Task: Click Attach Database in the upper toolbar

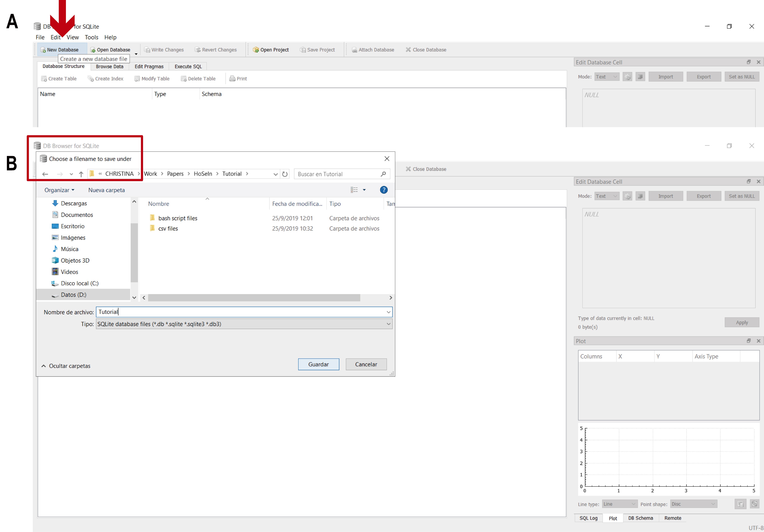Action: point(373,50)
